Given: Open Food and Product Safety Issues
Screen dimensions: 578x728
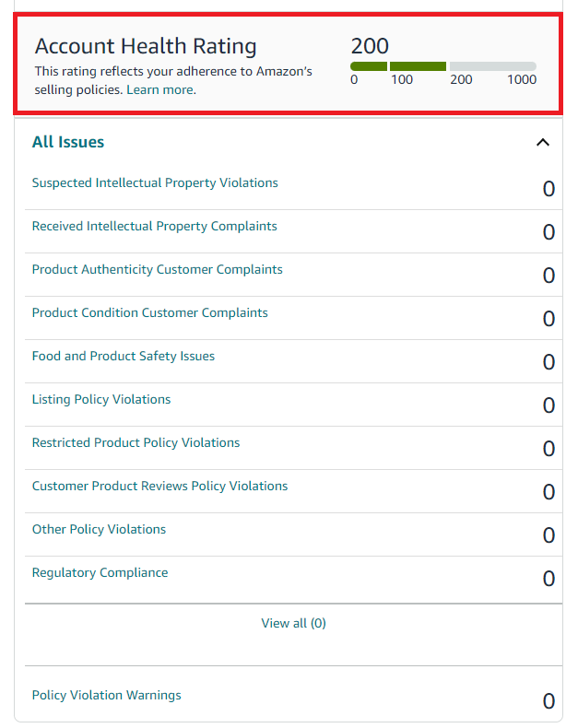Looking at the screenshot, I should click(124, 356).
